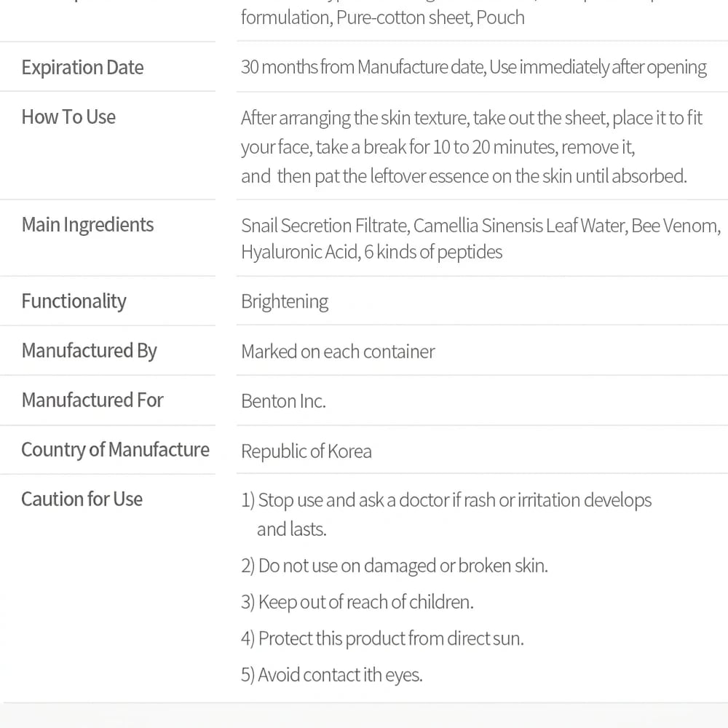Select Avoid contact with eyes caution
Image resolution: width=728 pixels, height=728 pixels.
[332, 675]
